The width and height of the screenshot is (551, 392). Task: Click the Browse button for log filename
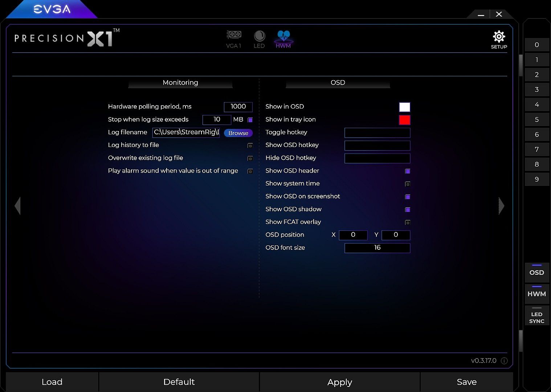coord(238,133)
